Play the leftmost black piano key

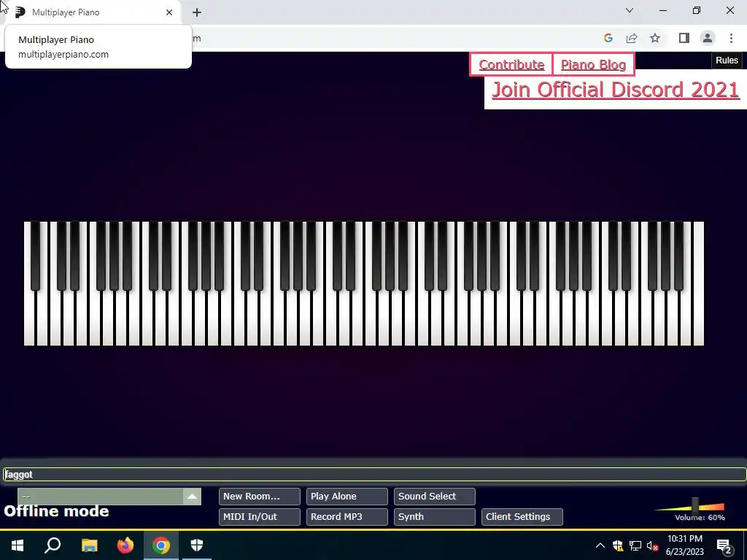tap(35, 256)
